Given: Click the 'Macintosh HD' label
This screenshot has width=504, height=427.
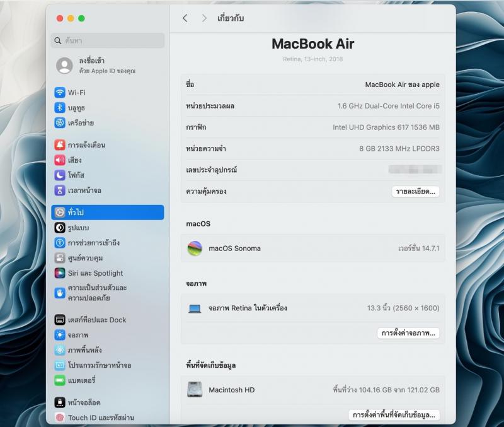Looking at the screenshot, I should coord(232,390).
